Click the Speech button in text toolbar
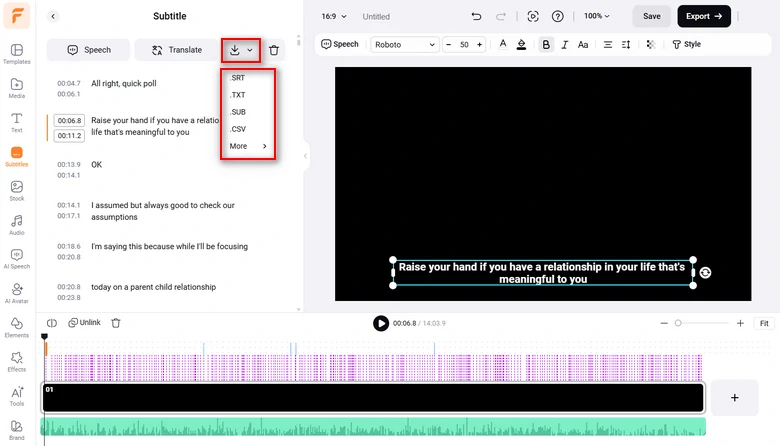 tap(340, 44)
